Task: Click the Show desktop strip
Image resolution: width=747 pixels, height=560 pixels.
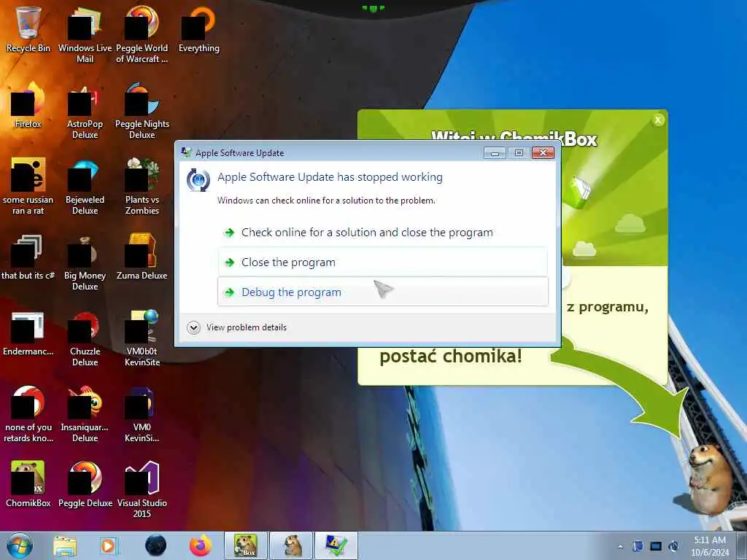Action: (x=742, y=545)
